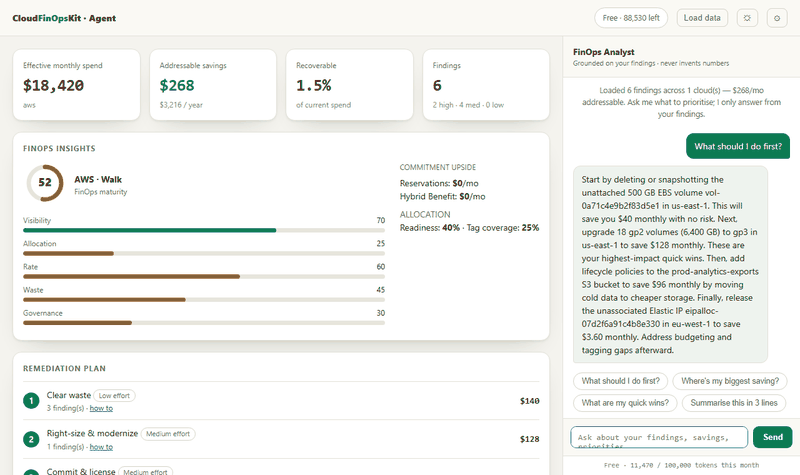800x475 pixels.
Task: Click the REMEDIATION PLAN heading
Action: 64,368
